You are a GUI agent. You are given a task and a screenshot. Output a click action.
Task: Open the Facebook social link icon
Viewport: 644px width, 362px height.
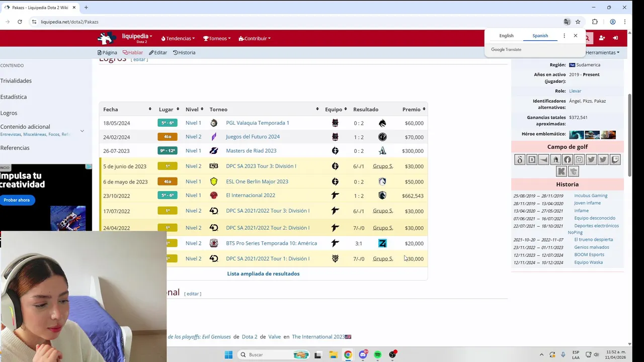[568, 160]
